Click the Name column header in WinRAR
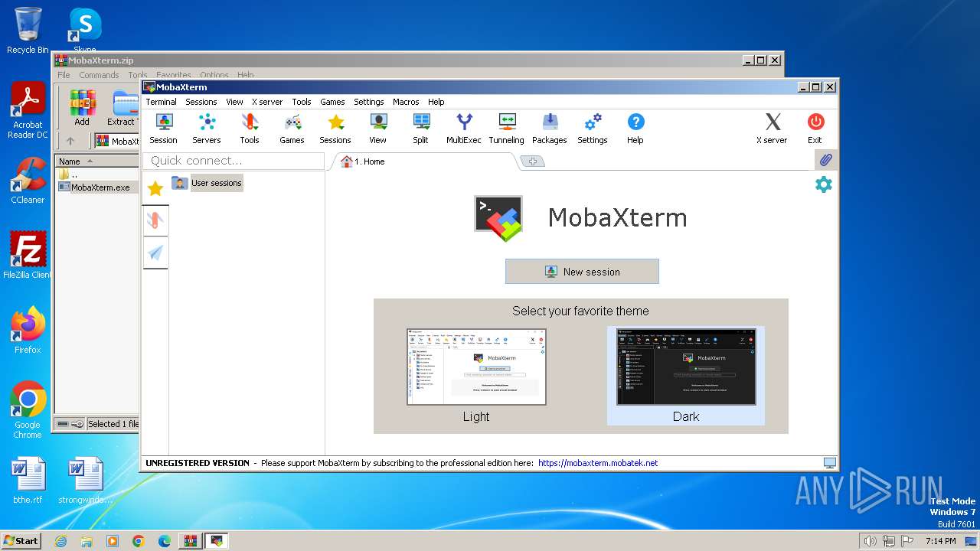The height and width of the screenshot is (551, 980). 96,161
